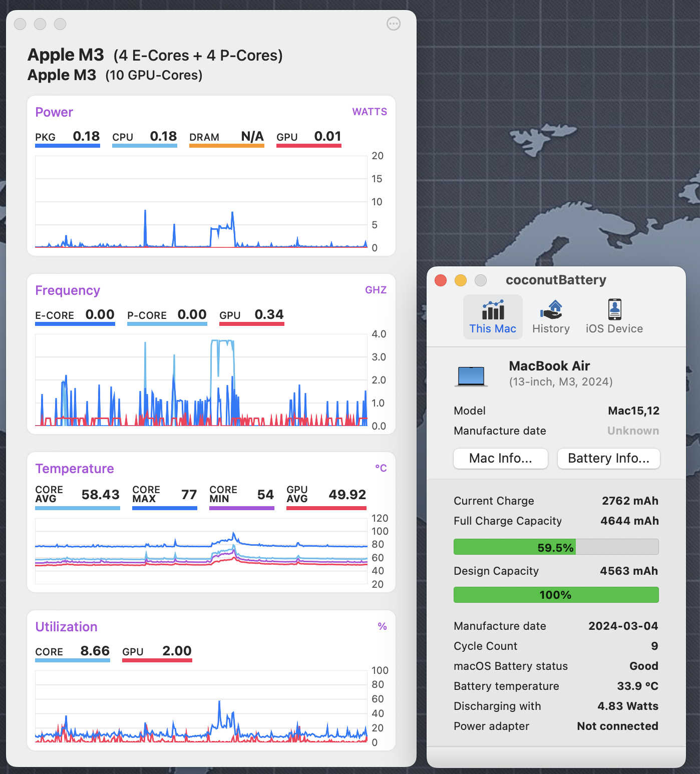Click the Discharging with 4.83 Watts value

coord(628,706)
